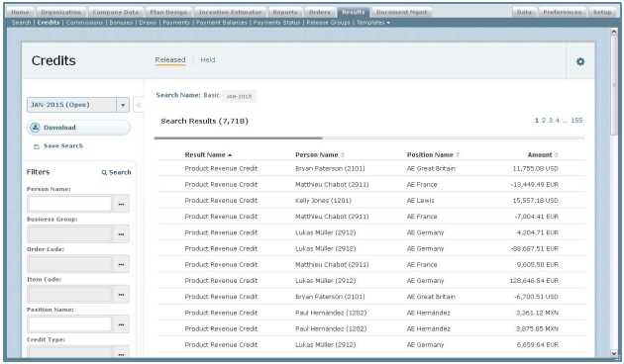Go to Payments Status submenu item
Viewport: 624px width, 364px height.
coord(276,23)
